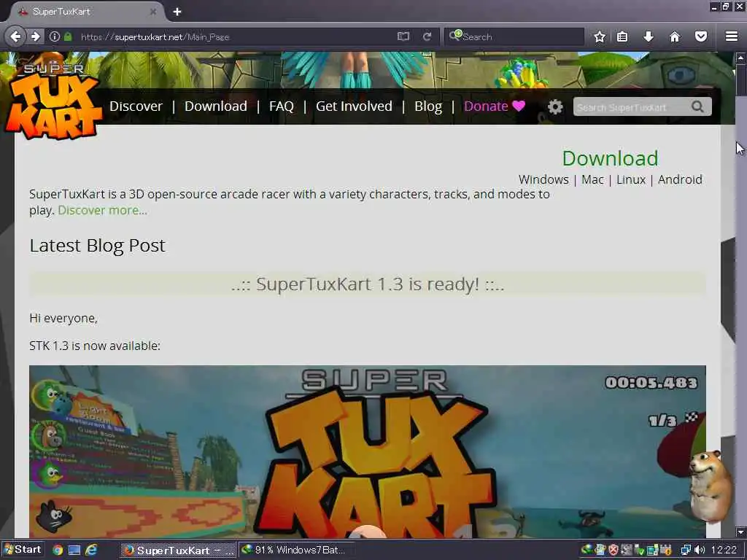Switch to 91% Windows7Bat... taskbar button
This screenshot has width=747, height=560.
[x=297, y=550]
